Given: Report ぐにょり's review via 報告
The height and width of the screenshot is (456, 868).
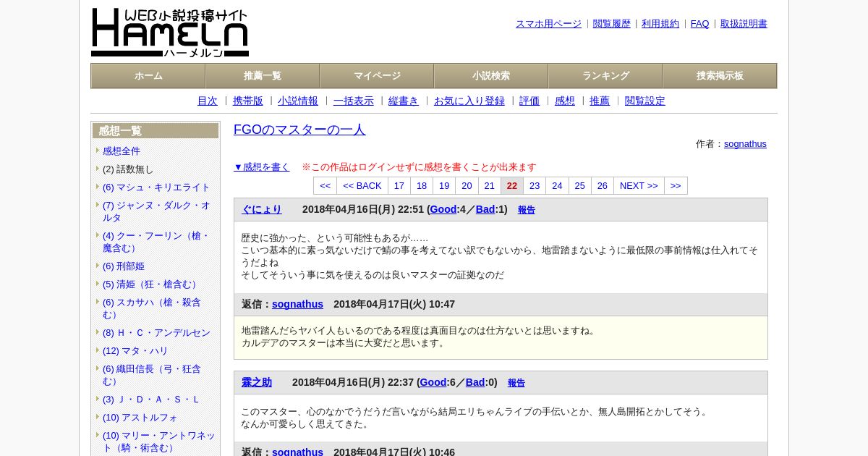Looking at the screenshot, I should (x=527, y=210).
